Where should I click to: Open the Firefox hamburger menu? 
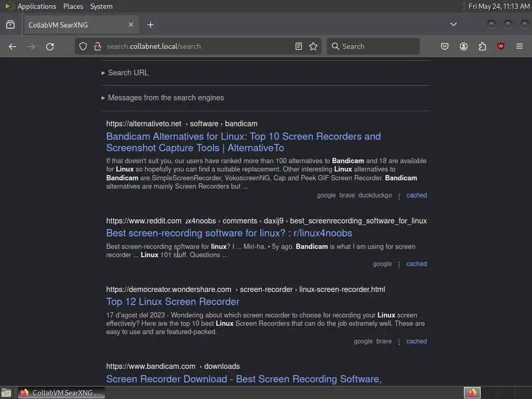coord(520,46)
